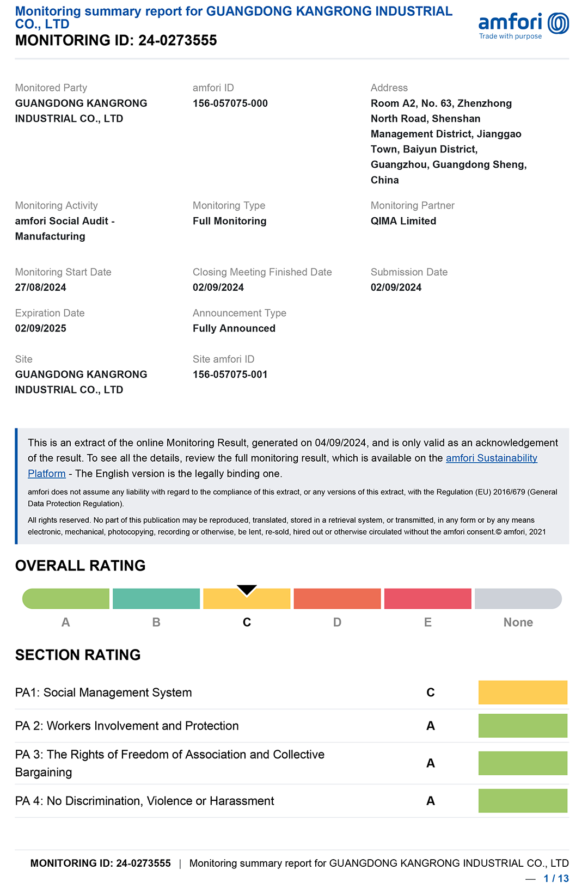
Task: Click Monitoring Partner value QIMA Limited
Action: 403,221
